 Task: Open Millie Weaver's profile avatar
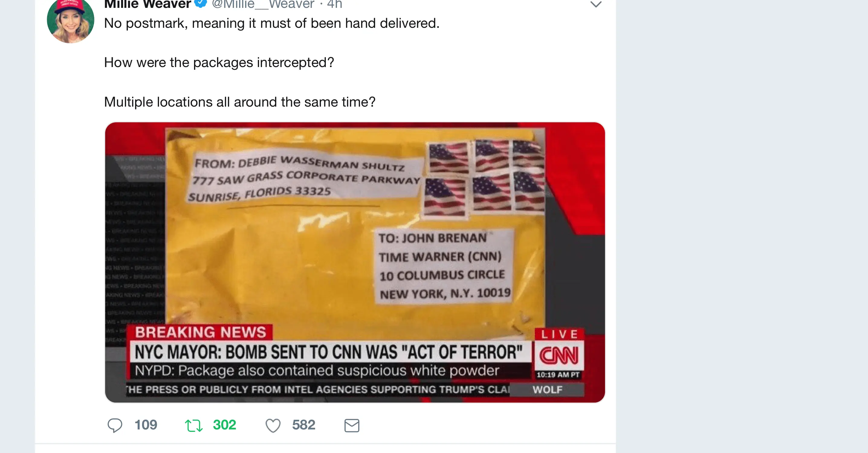tap(70, 20)
